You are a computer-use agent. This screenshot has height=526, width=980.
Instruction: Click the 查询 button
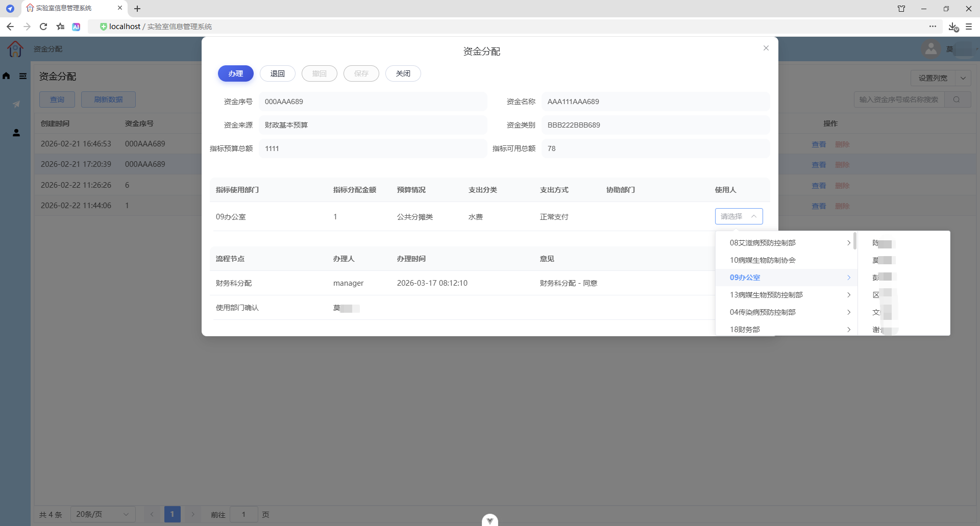pyautogui.click(x=57, y=99)
